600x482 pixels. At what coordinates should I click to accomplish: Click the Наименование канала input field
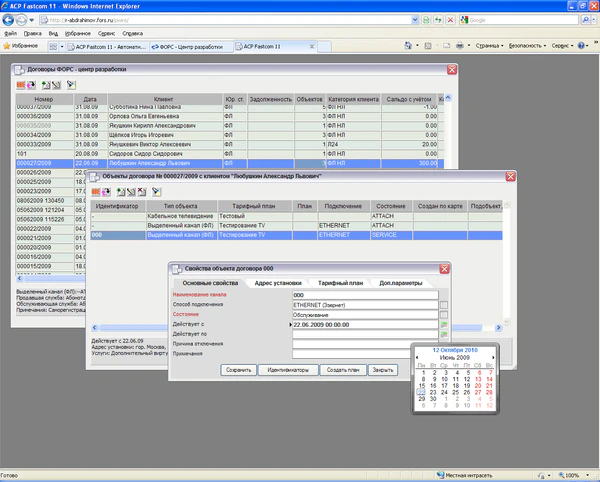[364, 295]
